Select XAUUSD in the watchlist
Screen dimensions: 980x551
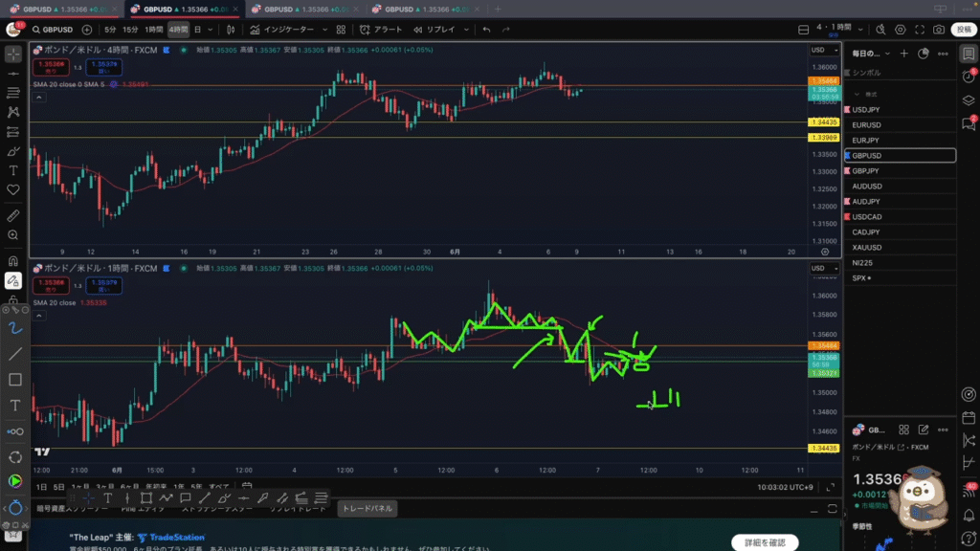(900, 248)
